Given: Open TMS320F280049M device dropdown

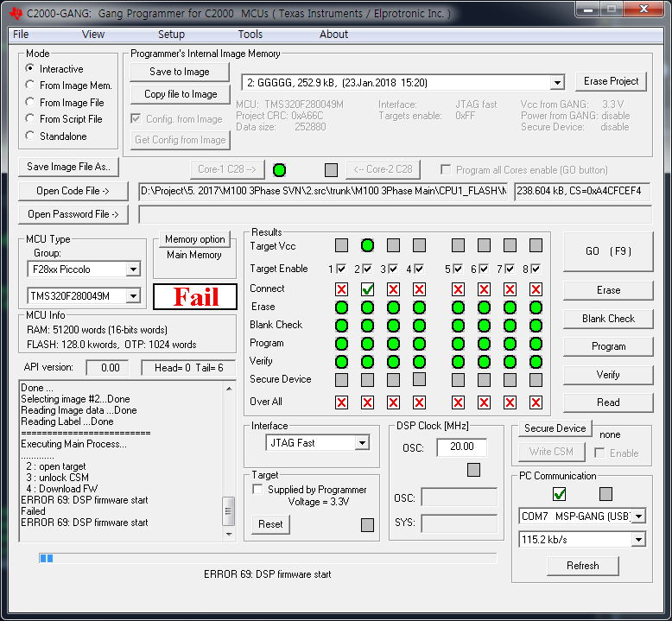Looking at the screenshot, I should click(x=133, y=295).
